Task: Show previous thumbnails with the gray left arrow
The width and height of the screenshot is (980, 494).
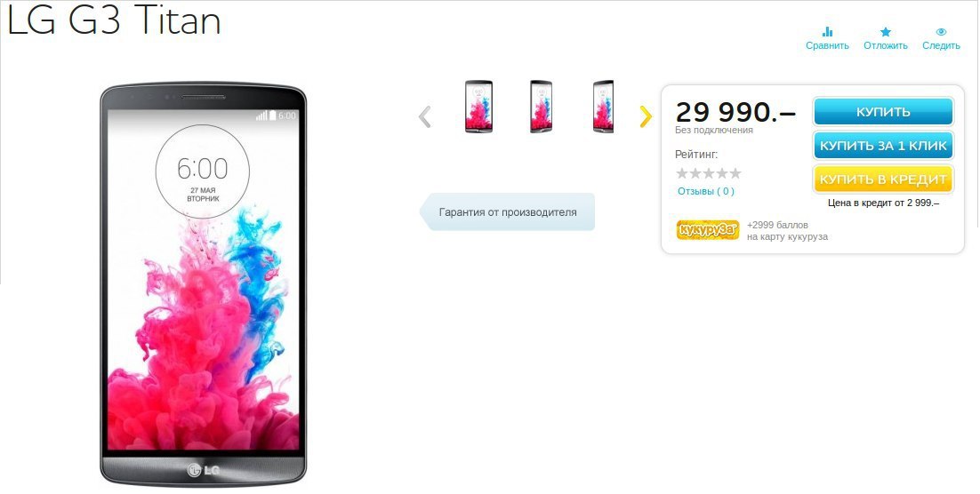Action: [x=425, y=116]
